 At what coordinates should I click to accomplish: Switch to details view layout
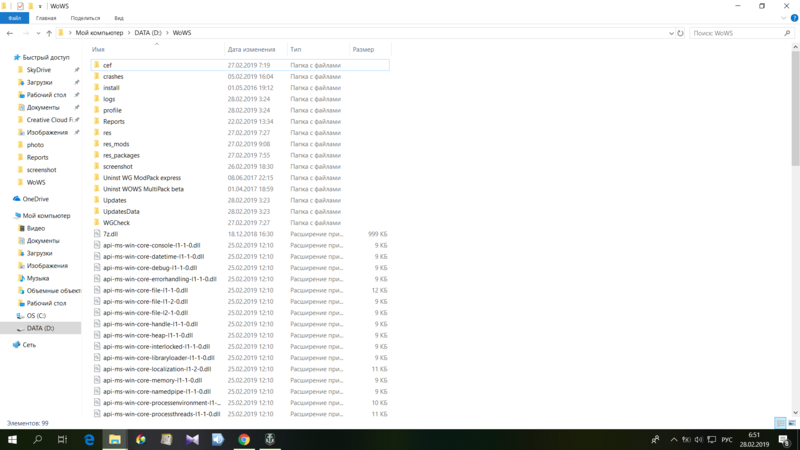[x=781, y=423]
